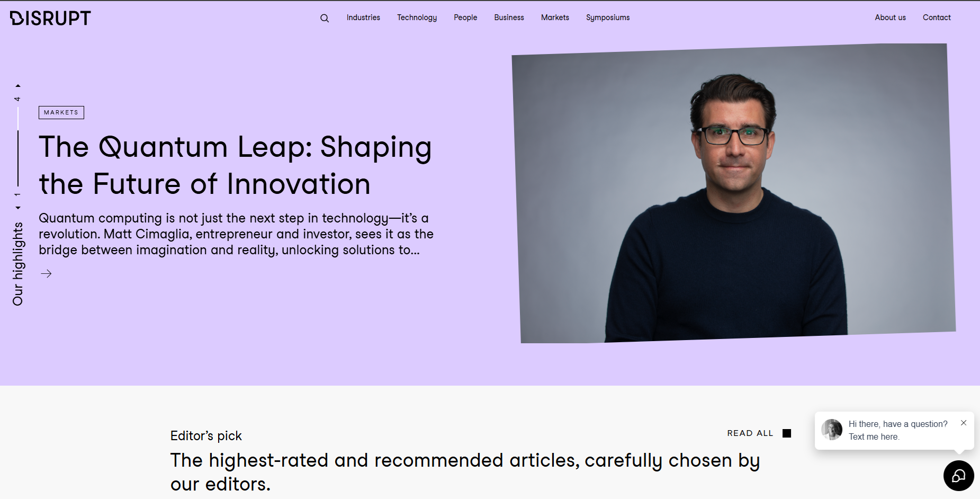Navigate to the People section

(465, 17)
